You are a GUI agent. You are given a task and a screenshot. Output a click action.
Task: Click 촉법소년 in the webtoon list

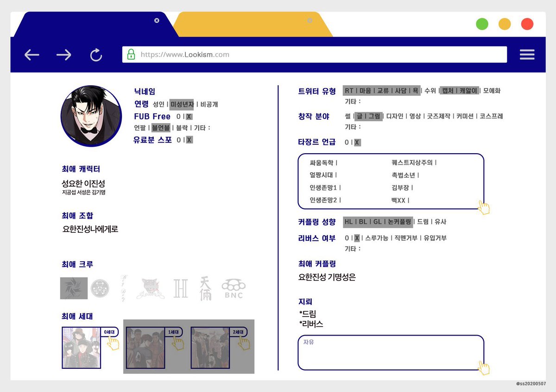(403, 175)
